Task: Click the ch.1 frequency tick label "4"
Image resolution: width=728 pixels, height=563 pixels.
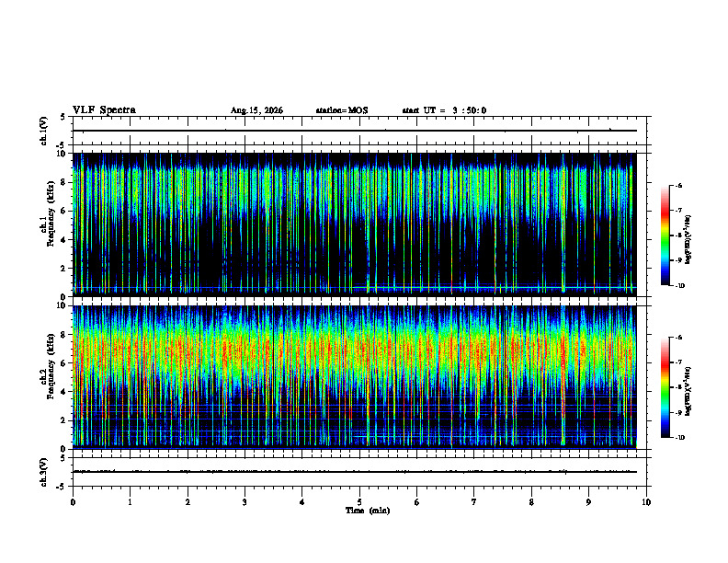Action: (x=64, y=240)
